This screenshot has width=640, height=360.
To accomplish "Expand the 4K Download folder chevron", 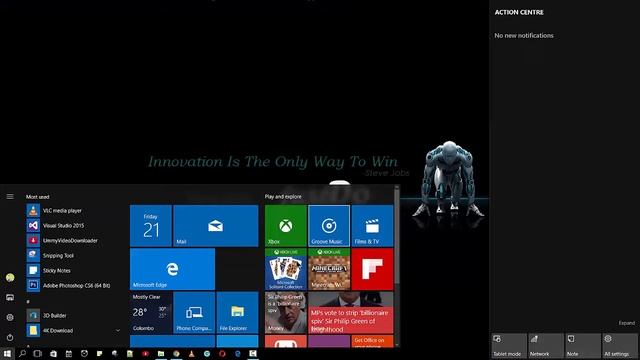I will tap(118, 330).
